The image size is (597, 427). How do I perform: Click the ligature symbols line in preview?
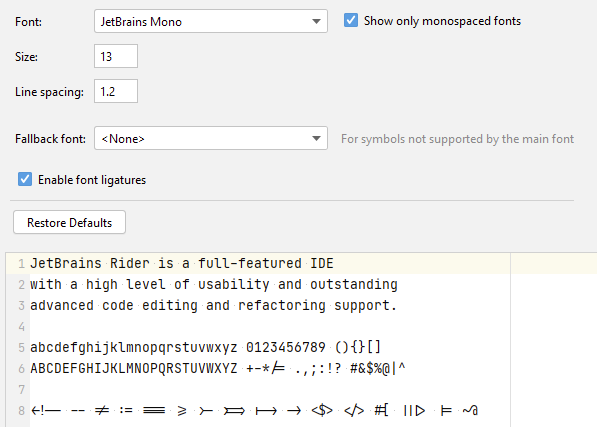point(254,410)
